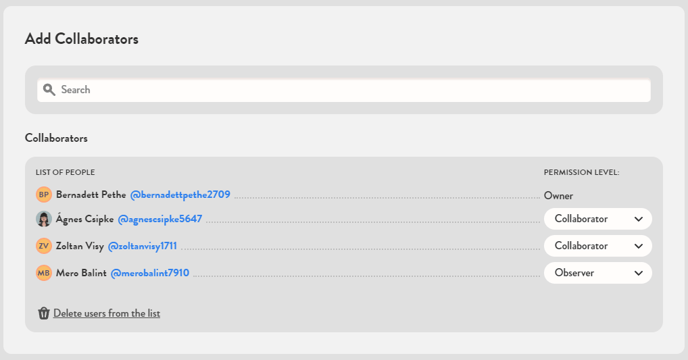Click Mero Balint's MB avatar icon
688x360 pixels.
pos(44,273)
